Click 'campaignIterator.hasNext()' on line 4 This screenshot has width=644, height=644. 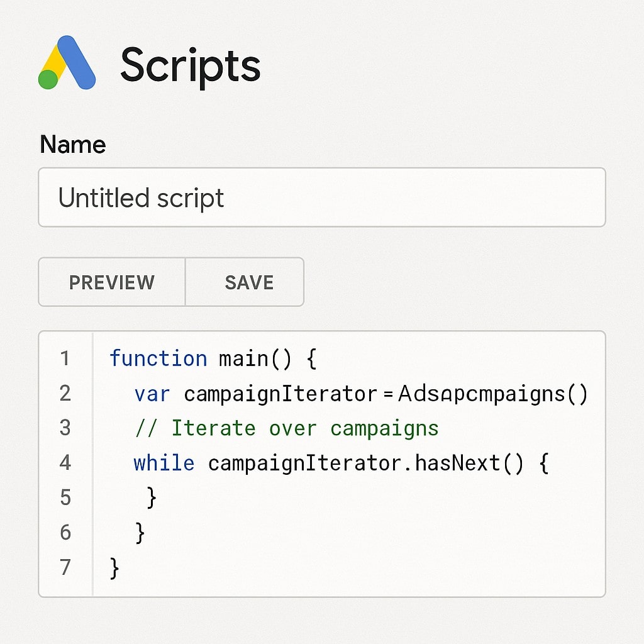tap(366, 464)
